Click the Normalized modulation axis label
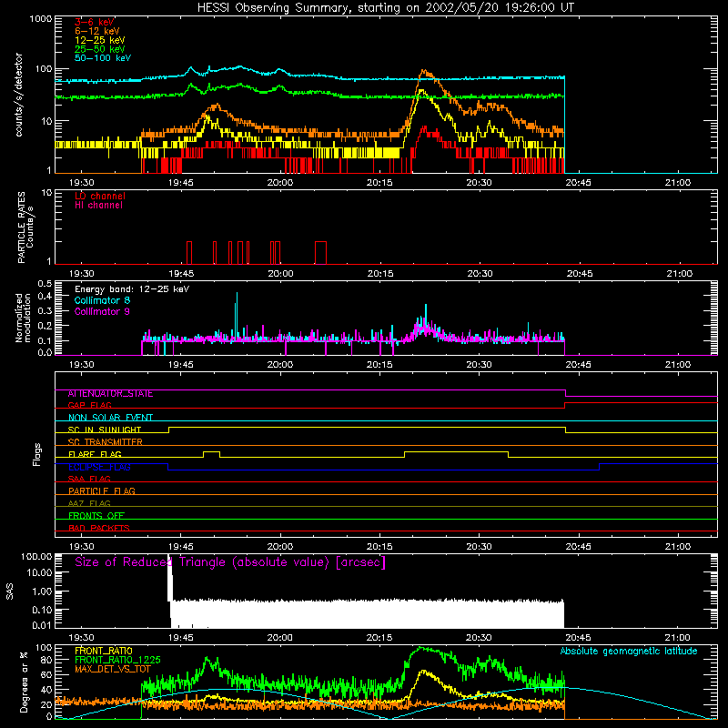The width and height of the screenshot is (728, 728). point(23,318)
